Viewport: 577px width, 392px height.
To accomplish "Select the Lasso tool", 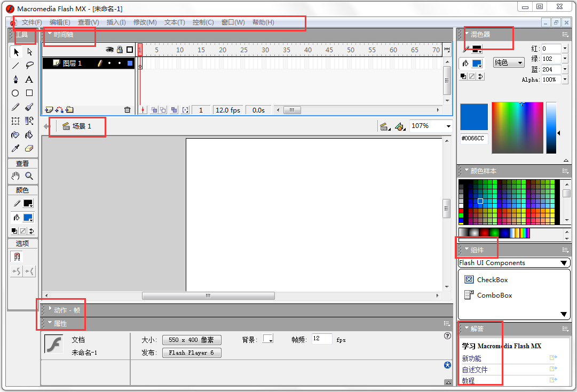I will tap(30, 66).
